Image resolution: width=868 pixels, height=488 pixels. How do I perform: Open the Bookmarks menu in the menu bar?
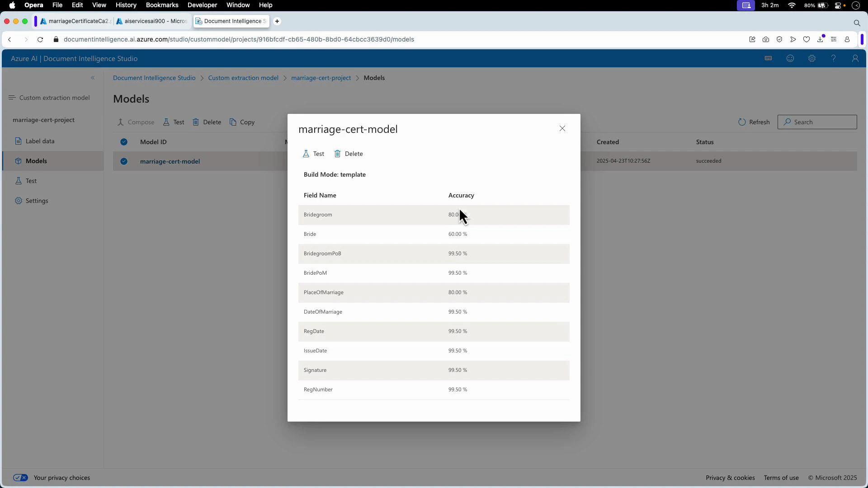pyautogui.click(x=162, y=5)
